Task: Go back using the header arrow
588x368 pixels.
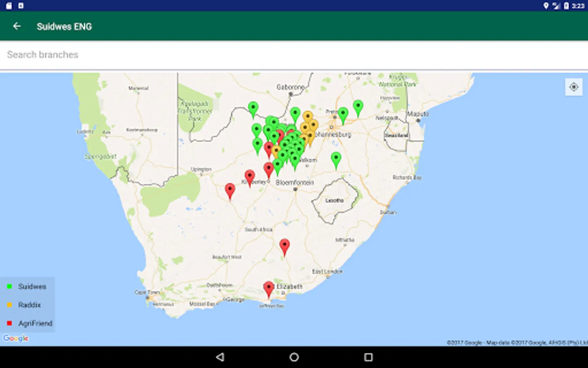Action: (x=17, y=26)
